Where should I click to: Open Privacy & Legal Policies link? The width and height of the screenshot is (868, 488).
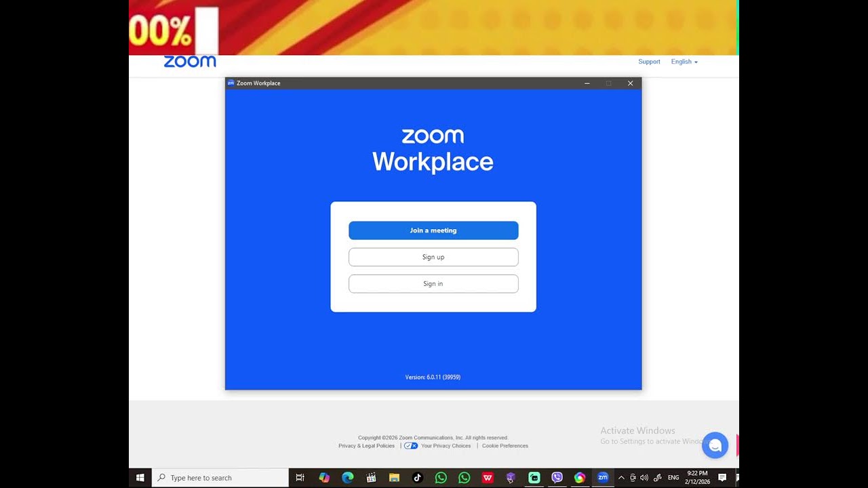366,446
